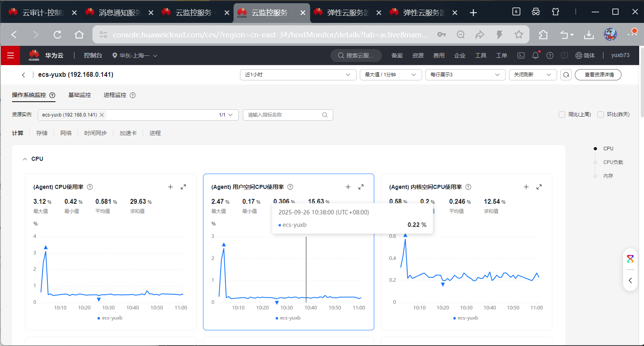The height and width of the screenshot is (346, 644).
Task: Enlarge the 用户空间CPU使用率 chart
Action: (361, 187)
